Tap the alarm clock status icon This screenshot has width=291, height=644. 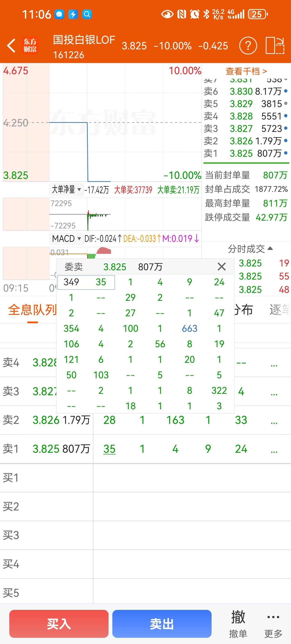194,14
